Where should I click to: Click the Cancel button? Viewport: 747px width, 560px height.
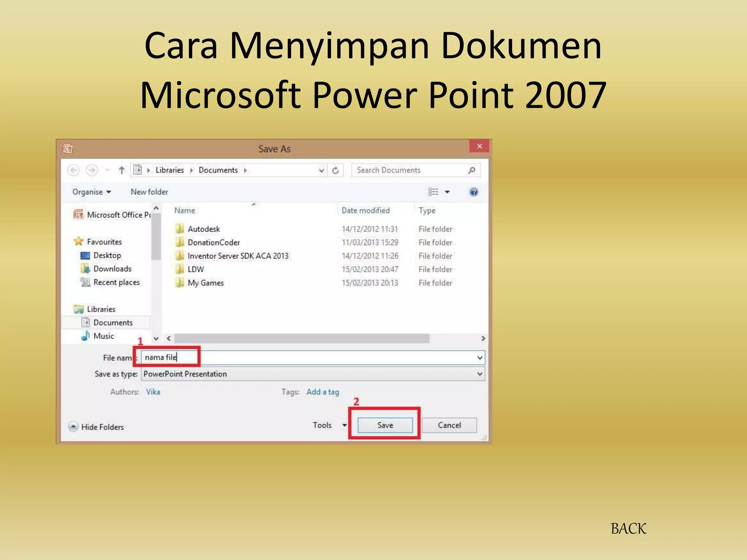(x=449, y=425)
